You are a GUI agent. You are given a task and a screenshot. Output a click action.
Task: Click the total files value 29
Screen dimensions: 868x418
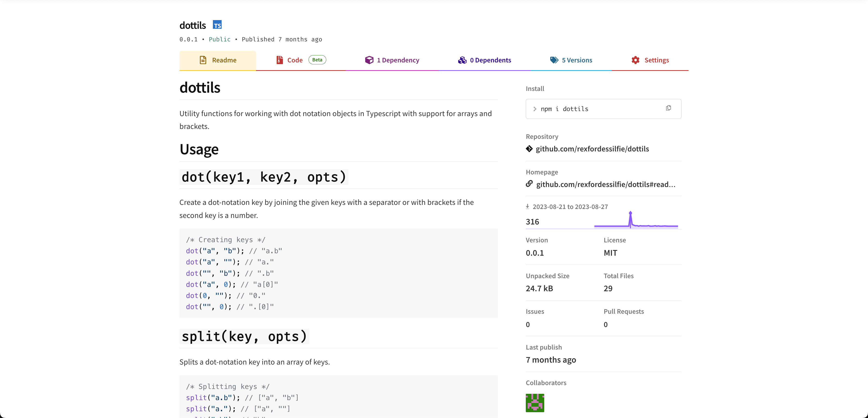pos(608,288)
